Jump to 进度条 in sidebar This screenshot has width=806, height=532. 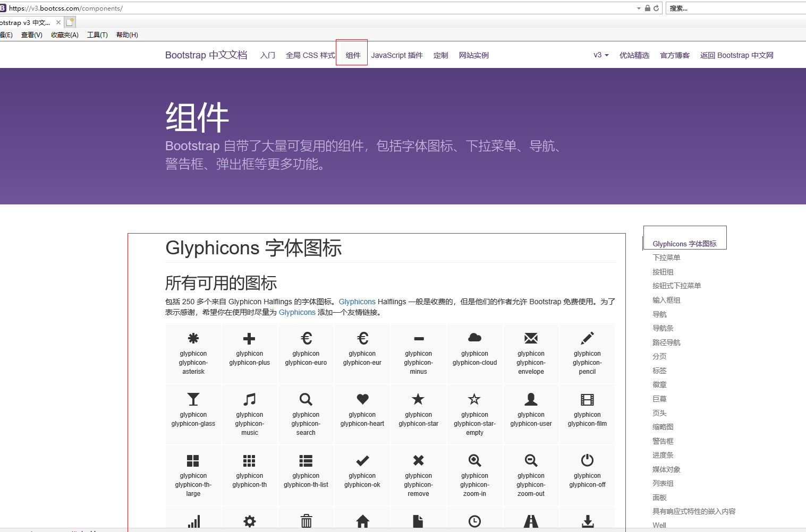(x=663, y=455)
